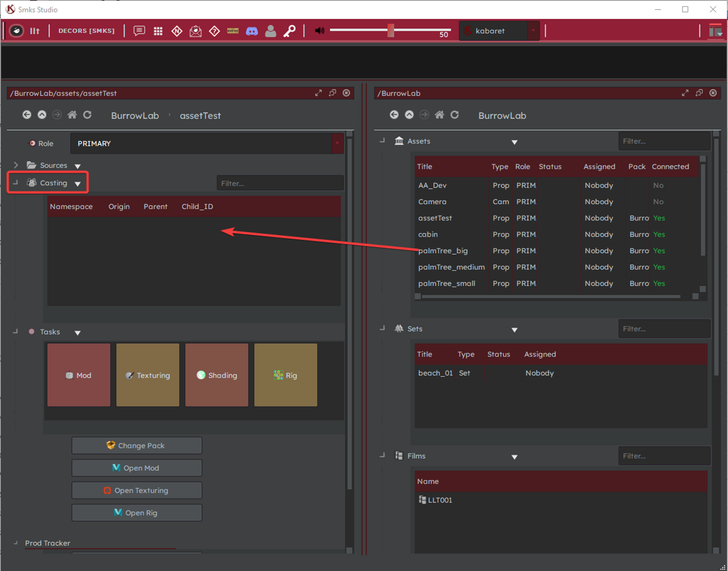
Task: Select the cabin asset row
Action: click(x=557, y=235)
